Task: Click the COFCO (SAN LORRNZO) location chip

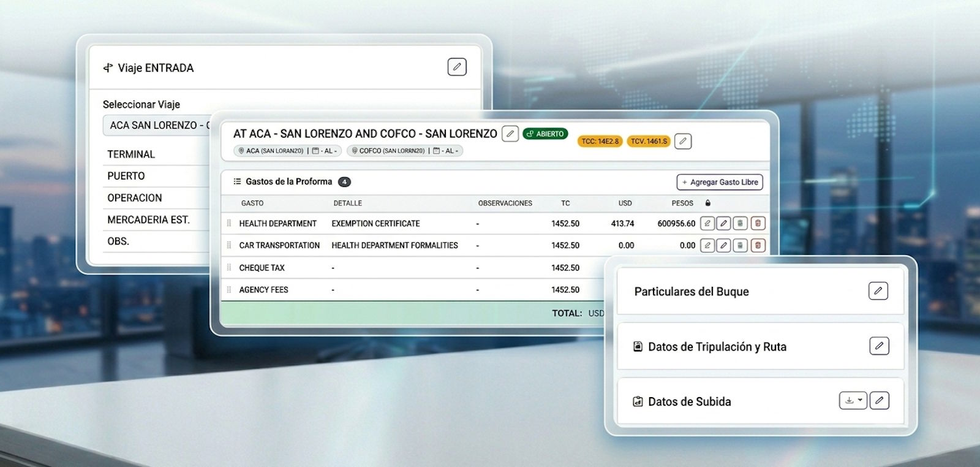Action: coord(405,151)
